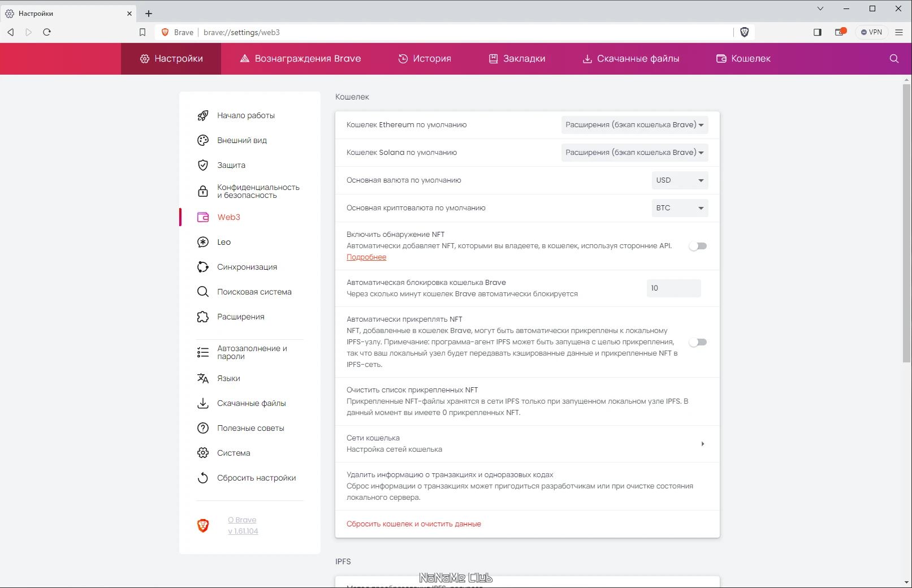This screenshot has width=912, height=588.
Task: Open Brave Shields lion icon in address bar
Action: pyautogui.click(x=745, y=32)
